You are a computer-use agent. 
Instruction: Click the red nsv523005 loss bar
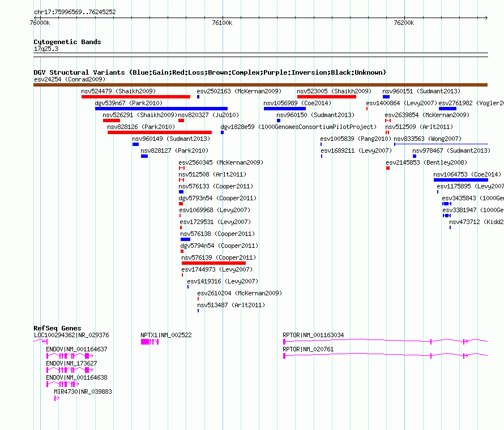[x=327, y=97]
